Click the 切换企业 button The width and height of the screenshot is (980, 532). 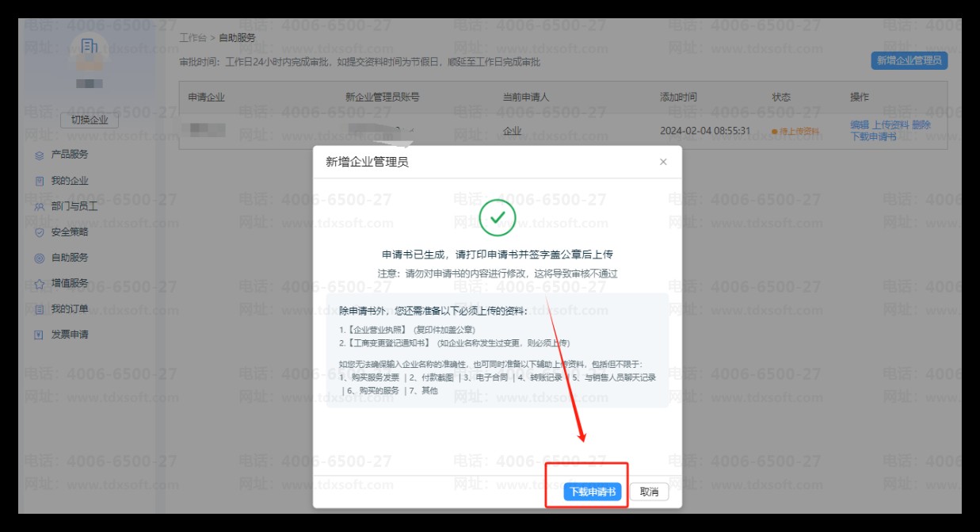(90, 121)
